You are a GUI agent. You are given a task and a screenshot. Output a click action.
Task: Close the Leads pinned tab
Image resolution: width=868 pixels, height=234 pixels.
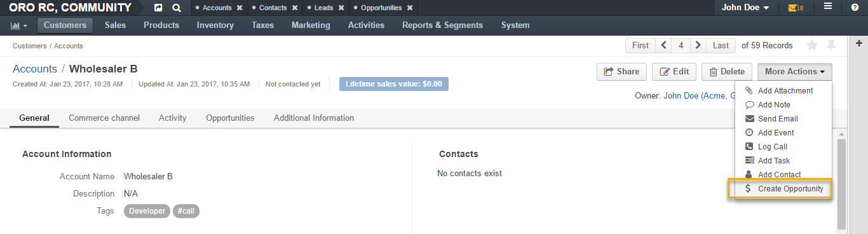[x=341, y=8]
